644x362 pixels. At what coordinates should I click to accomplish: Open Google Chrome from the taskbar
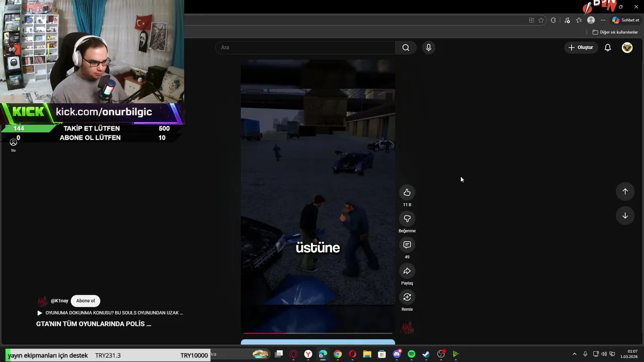[338, 354]
